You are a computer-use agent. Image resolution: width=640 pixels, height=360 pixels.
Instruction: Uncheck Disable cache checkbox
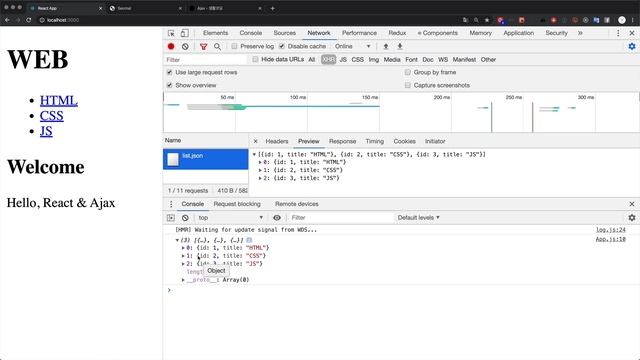pos(282,47)
